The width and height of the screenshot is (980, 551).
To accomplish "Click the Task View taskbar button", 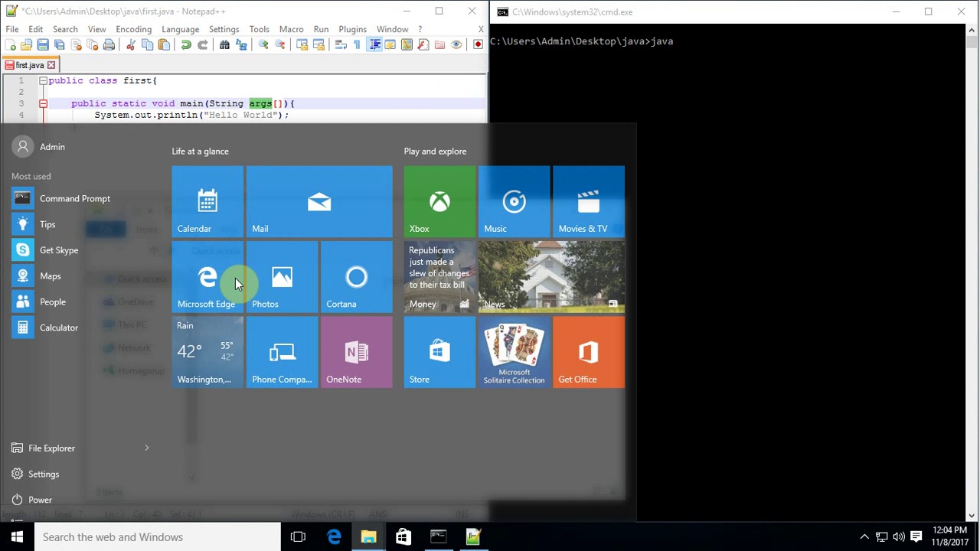I will point(298,537).
